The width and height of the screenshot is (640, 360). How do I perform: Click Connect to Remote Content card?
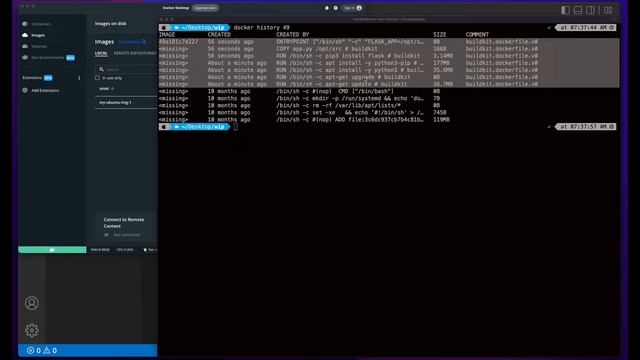click(x=127, y=227)
